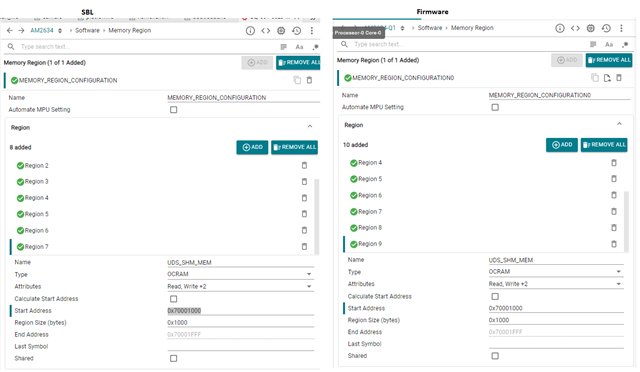Screen dimensions: 640x372
Task: Add a new region in SBL
Action: click(x=252, y=147)
